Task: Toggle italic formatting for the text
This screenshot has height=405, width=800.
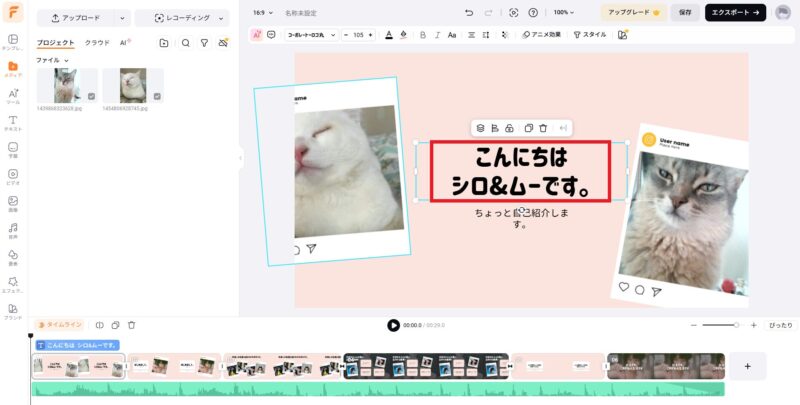Action: tap(437, 34)
